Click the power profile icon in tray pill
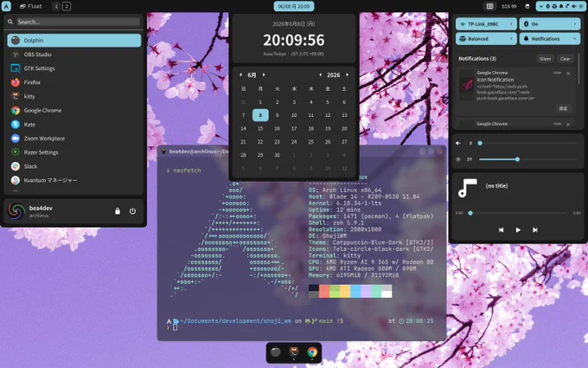This screenshot has width=588, height=368. tap(554, 6)
